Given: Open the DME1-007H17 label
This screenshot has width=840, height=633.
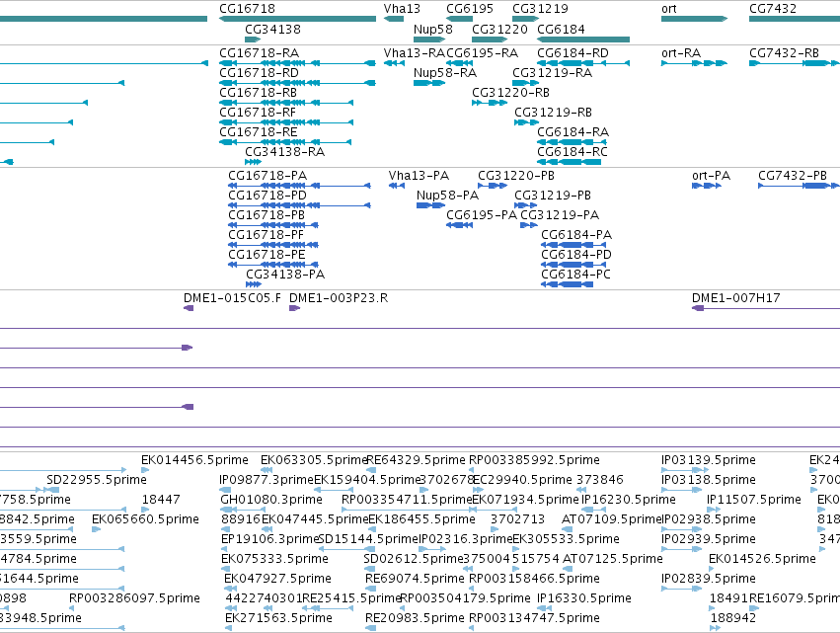Looking at the screenshot, I should [736, 298].
